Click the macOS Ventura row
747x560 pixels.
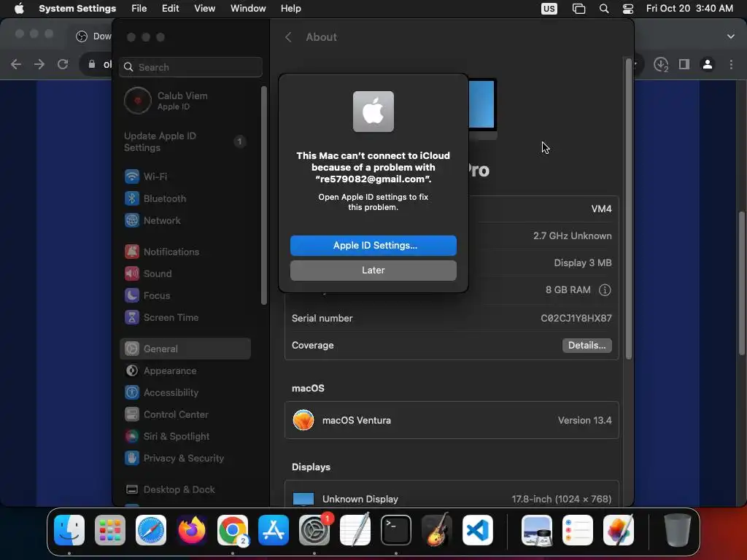pyautogui.click(x=452, y=420)
